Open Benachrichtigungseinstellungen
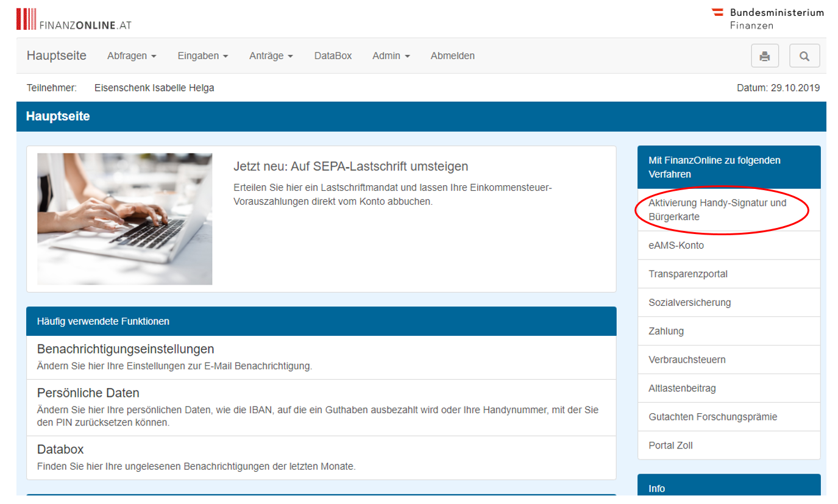This screenshot has height=504, width=838. (126, 349)
